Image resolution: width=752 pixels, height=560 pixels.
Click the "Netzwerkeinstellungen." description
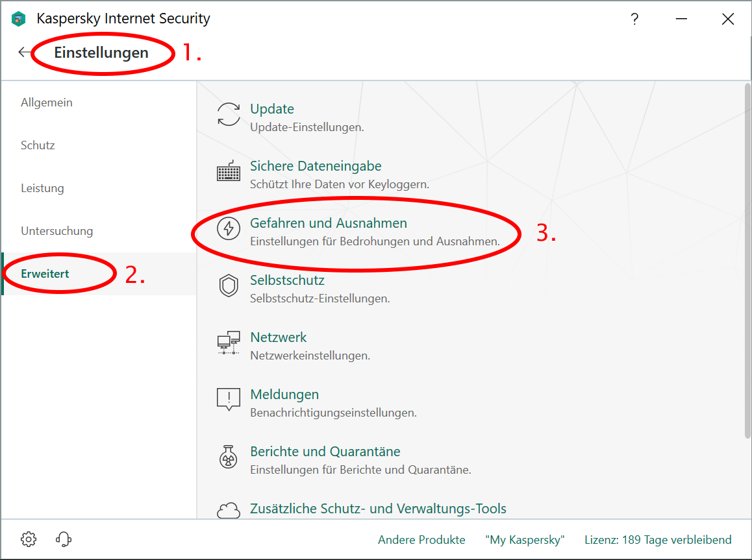click(310, 356)
